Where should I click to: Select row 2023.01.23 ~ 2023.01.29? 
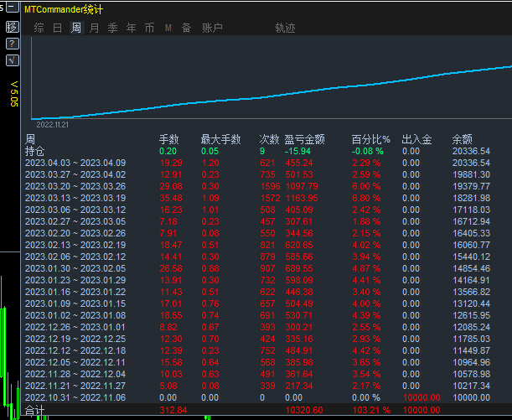tap(75, 280)
